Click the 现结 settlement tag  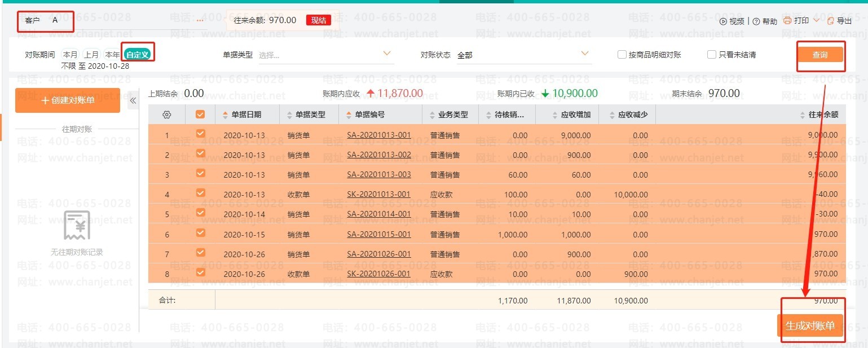(318, 20)
